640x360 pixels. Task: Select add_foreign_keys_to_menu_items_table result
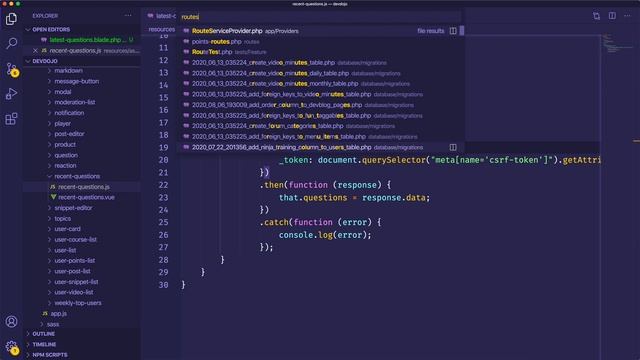click(320, 137)
